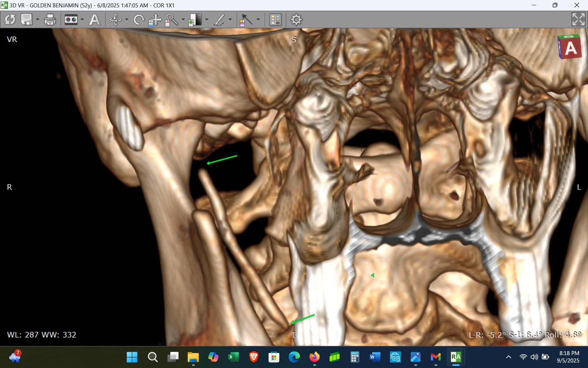Click the cine movie film icon
588x368 pixels.
71,20
